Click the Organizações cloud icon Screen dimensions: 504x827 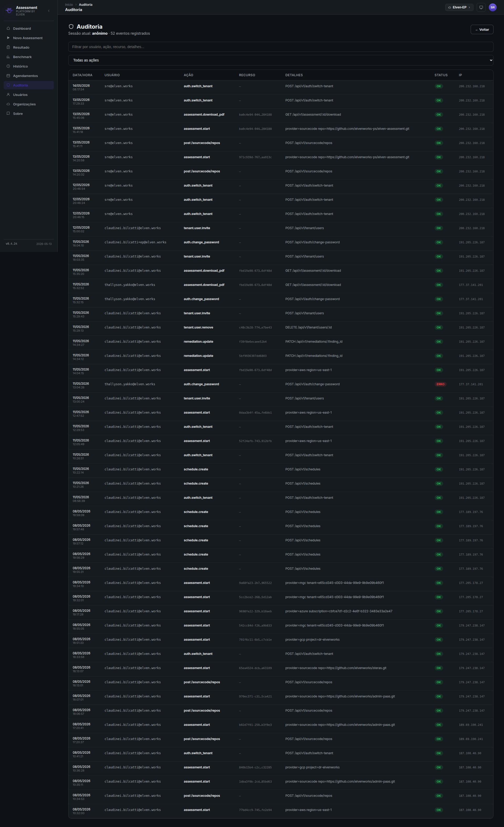coord(8,104)
